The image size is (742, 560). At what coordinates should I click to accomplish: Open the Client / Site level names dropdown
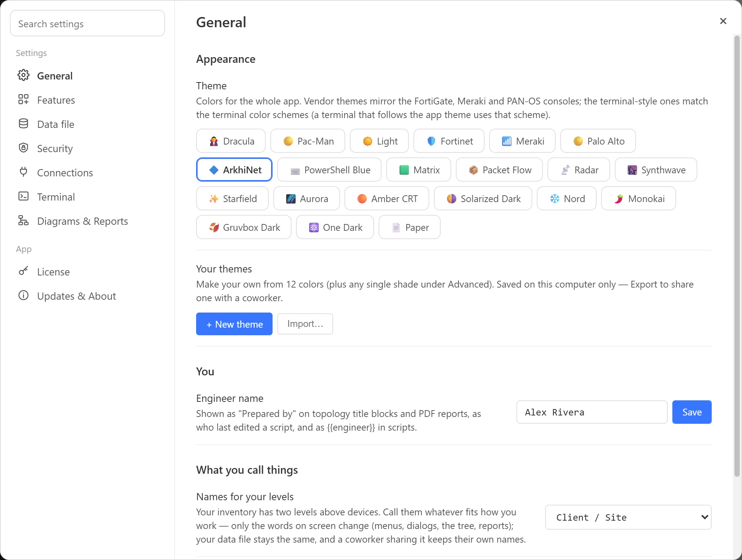click(x=628, y=517)
